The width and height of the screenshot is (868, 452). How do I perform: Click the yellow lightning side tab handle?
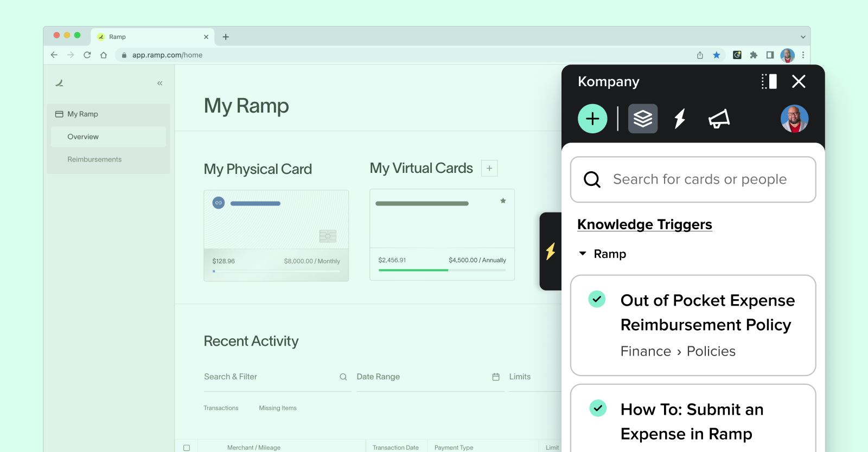point(551,251)
